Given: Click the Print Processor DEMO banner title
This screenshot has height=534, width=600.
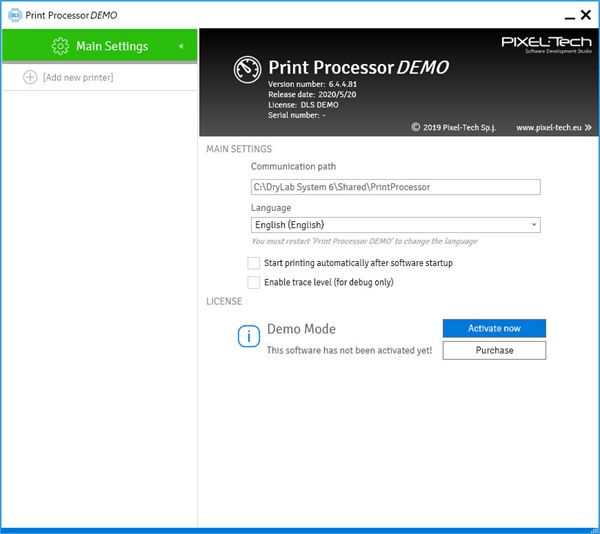Looking at the screenshot, I should [x=359, y=68].
